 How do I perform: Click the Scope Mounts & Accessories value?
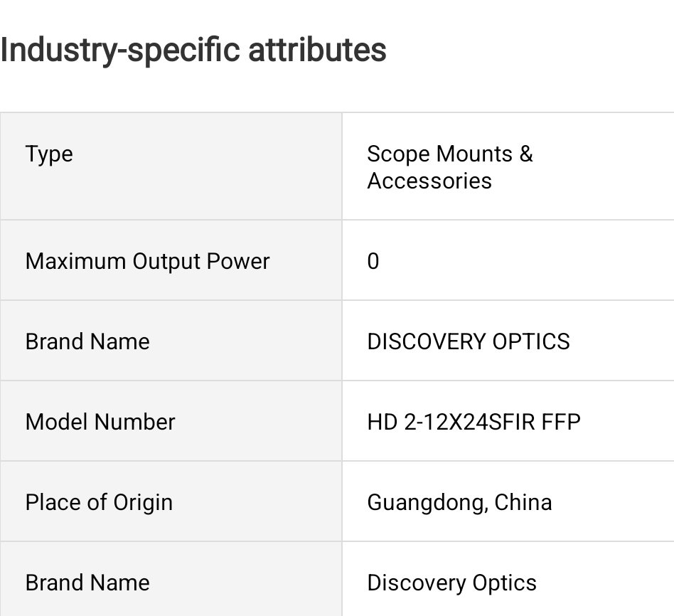449,167
